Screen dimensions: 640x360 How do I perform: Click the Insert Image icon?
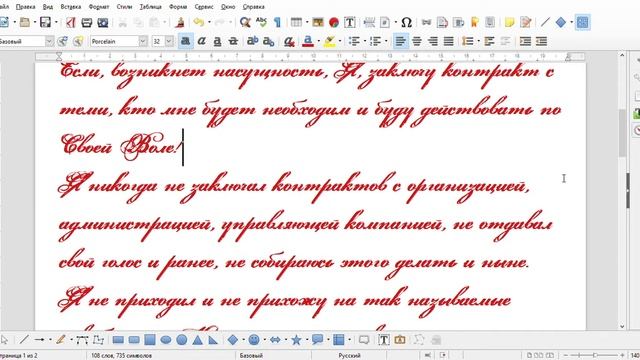point(318,22)
